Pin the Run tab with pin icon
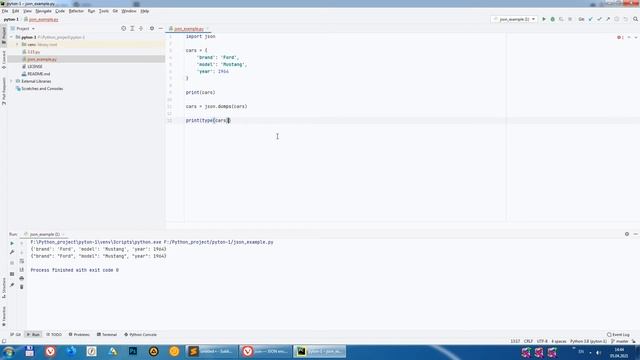This screenshot has height=360, width=640. click(12, 285)
